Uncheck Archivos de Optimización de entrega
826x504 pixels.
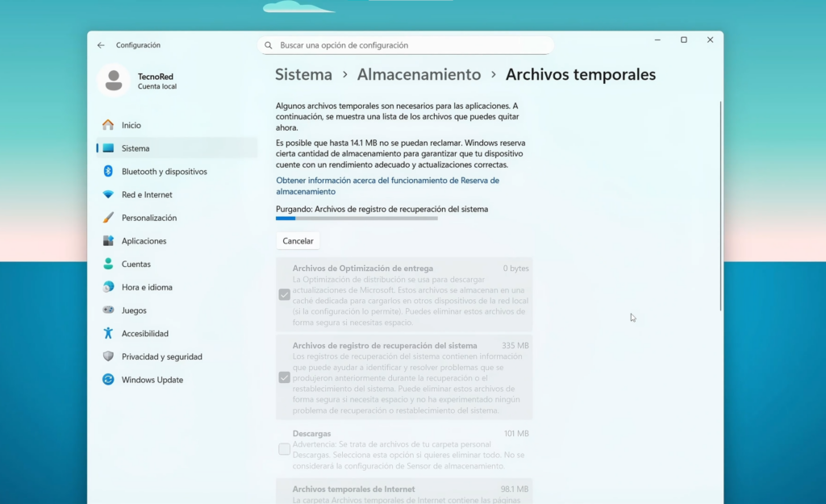point(284,294)
